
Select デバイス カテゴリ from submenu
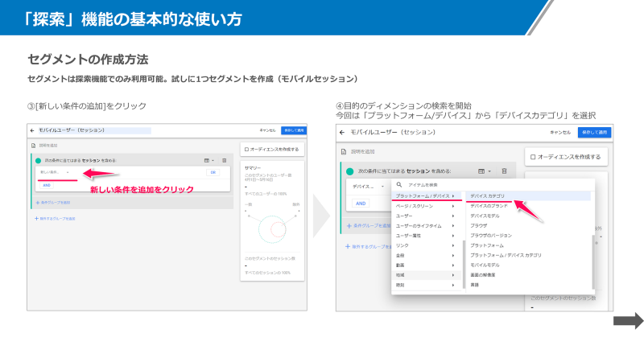(x=488, y=195)
